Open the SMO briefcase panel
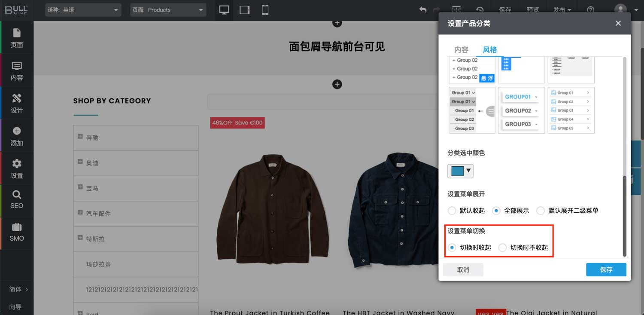The width and height of the screenshot is (644, 315). pyautogui.click(x=17, y=232)
